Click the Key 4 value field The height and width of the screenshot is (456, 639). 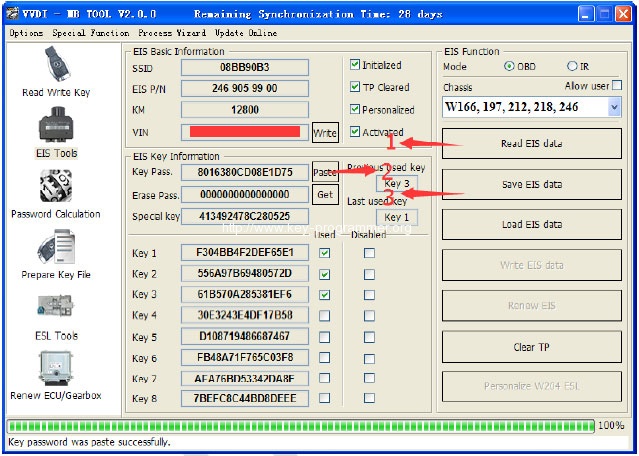[245, 315]
